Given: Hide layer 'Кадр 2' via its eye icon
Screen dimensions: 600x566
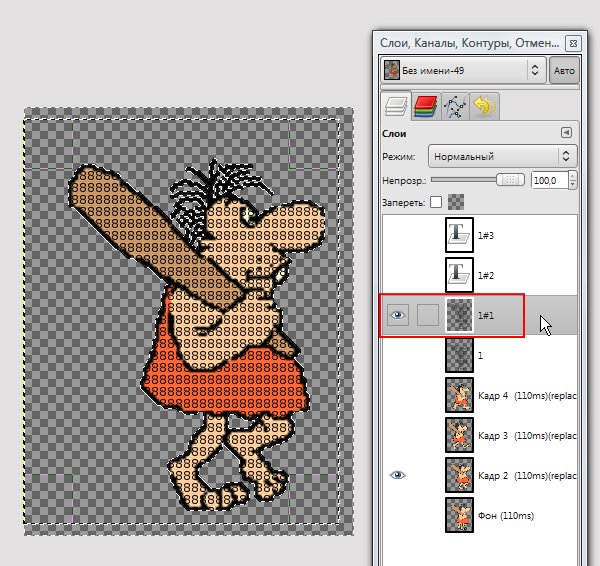Looking at the screenshot, I should [398, 475].
